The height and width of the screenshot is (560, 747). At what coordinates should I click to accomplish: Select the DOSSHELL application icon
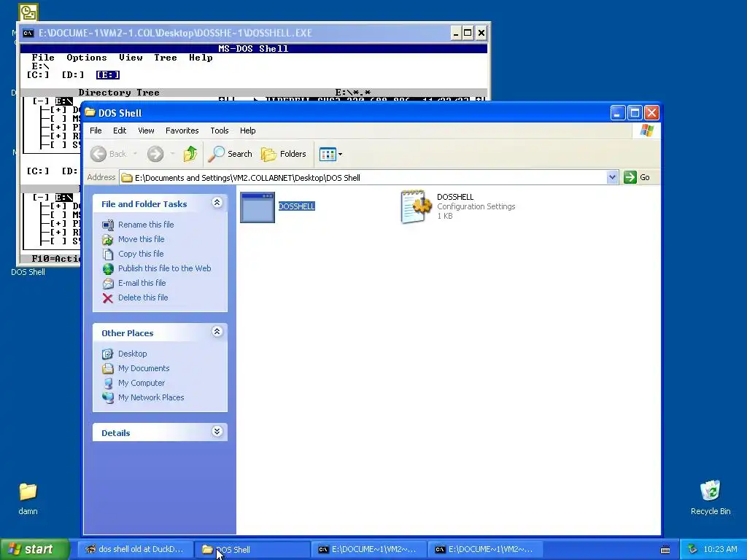tap(258, 207)
